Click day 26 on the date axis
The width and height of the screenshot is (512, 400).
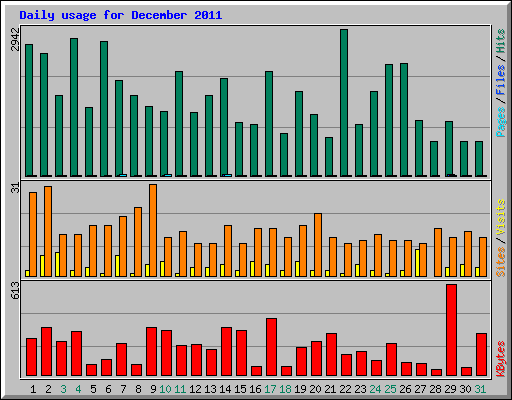[405, 389]
